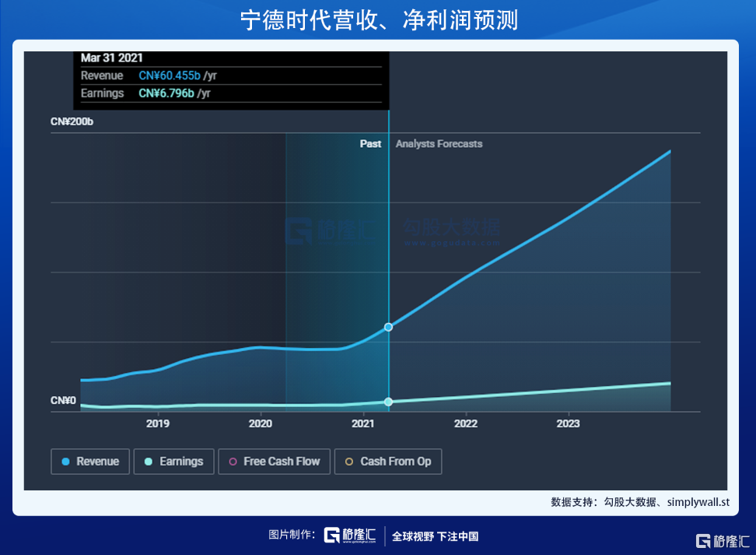Viewport: 756px width, 555px height.
Task: Click the 全球视野 下注中国 slogan
Action: point(435,536)
